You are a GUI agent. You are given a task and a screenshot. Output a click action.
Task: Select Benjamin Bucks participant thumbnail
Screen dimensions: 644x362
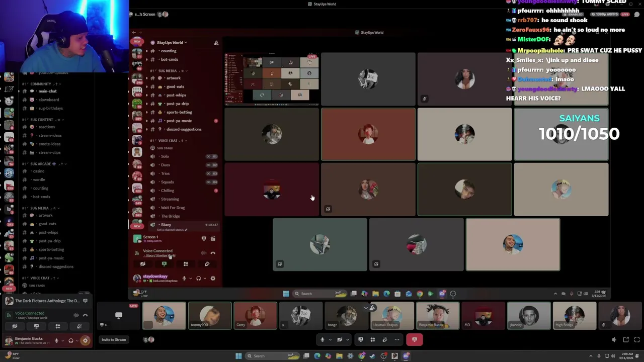[437, 316]
